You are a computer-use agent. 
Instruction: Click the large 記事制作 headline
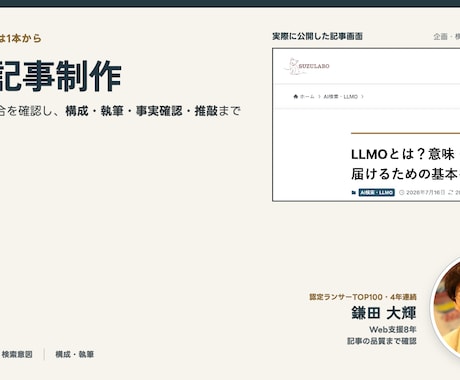tap(61, 76)
